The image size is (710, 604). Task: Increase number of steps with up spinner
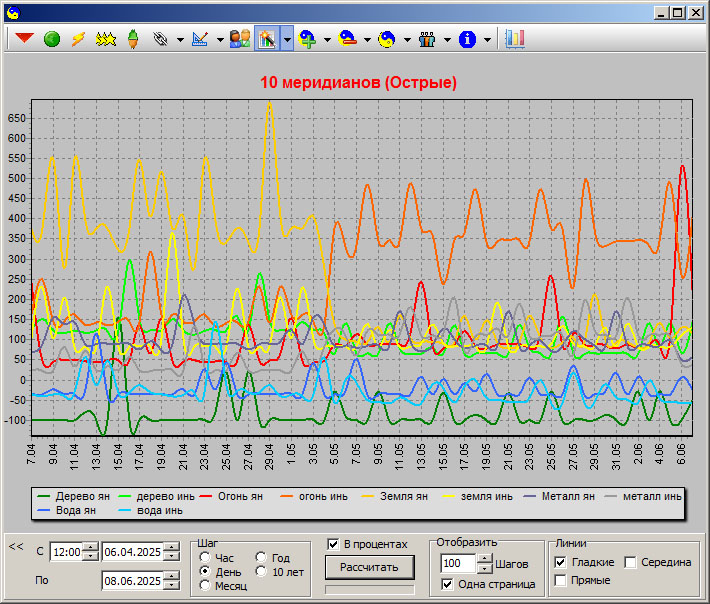[485, 559]
